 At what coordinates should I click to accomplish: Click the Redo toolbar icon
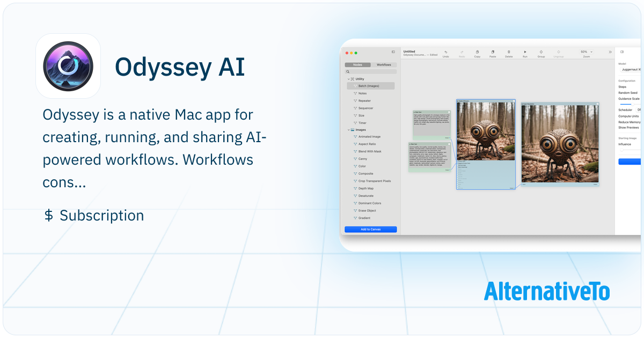(462, 52)
